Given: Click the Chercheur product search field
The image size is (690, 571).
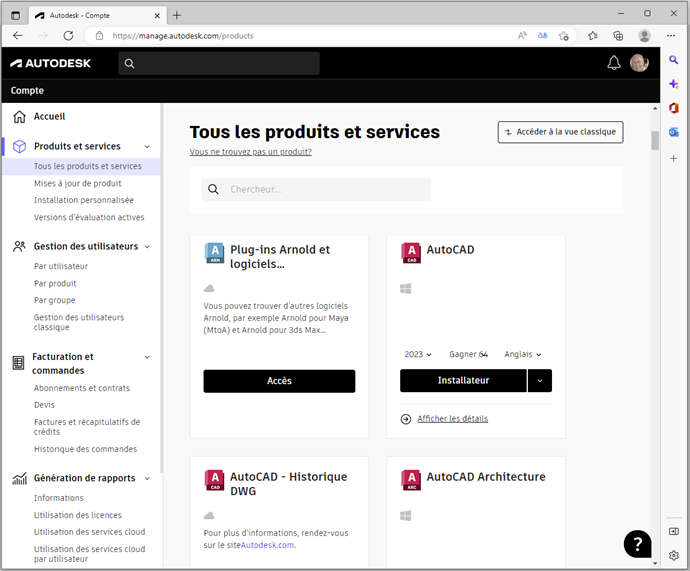Looking at the screenshot, I should (316, 190).
